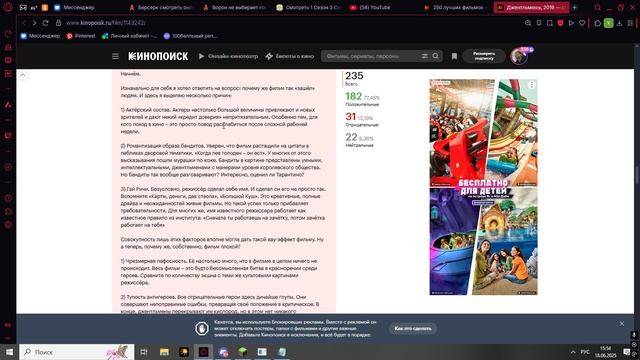The height and width of the screenshot is (360, 640).
Task: Reload the current page
Action: click(45, 23)
